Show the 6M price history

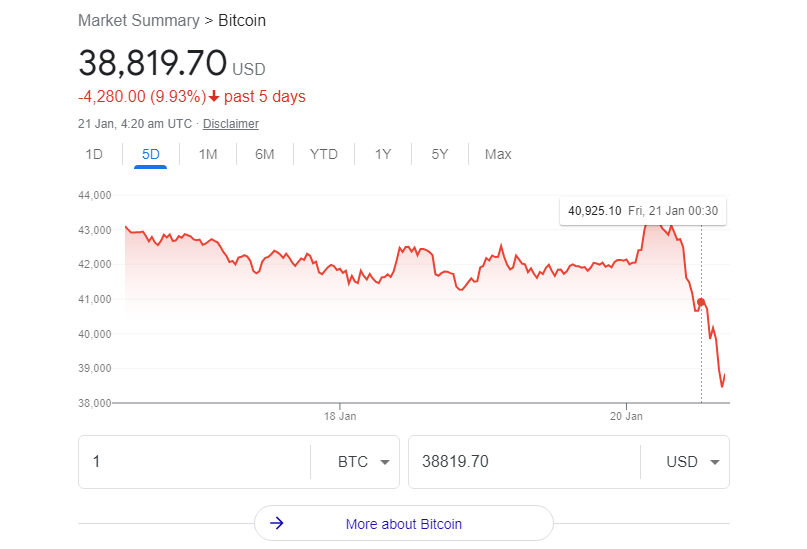click(265, 154)
